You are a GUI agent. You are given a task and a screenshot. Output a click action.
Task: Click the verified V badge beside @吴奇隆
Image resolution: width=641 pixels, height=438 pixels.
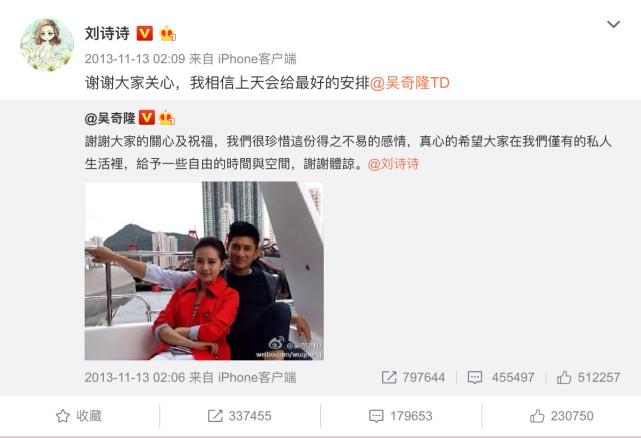coord(147,118)
